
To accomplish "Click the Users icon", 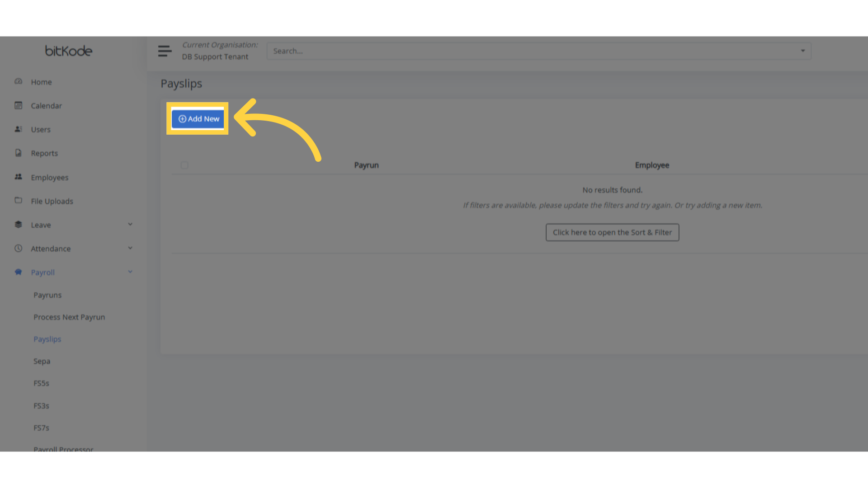I will coord(18,129).
